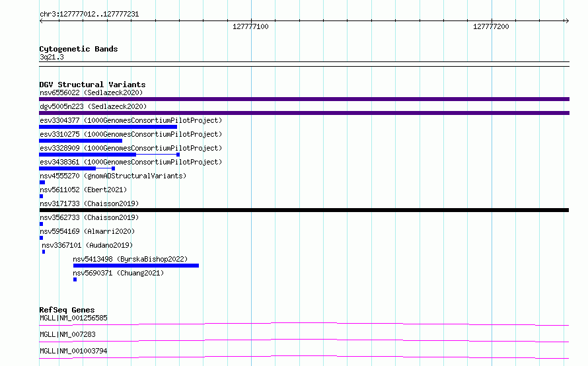This screenshot has width=588, height=366.
Task: Open the esv3310275 variant label
Action: tap(131, 134)
